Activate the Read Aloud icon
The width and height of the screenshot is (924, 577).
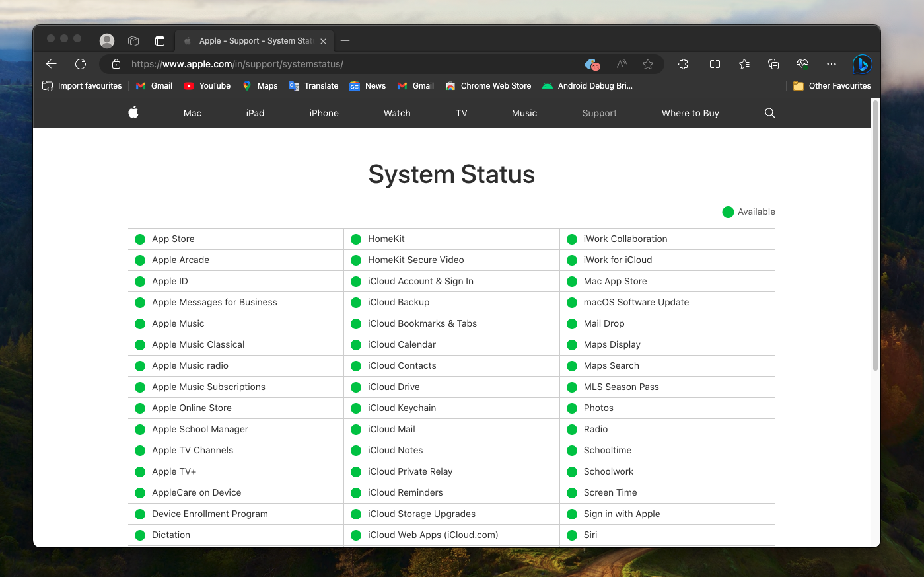(622, 64)
